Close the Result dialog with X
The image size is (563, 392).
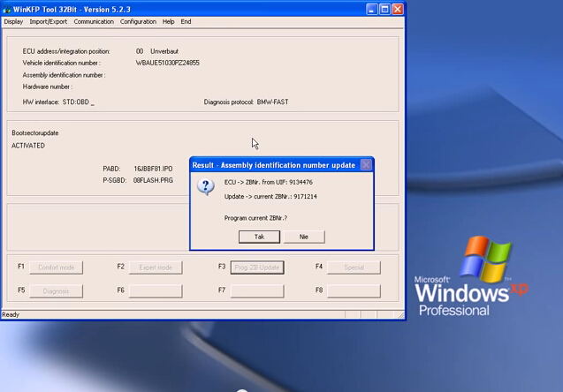coord(366,165)
